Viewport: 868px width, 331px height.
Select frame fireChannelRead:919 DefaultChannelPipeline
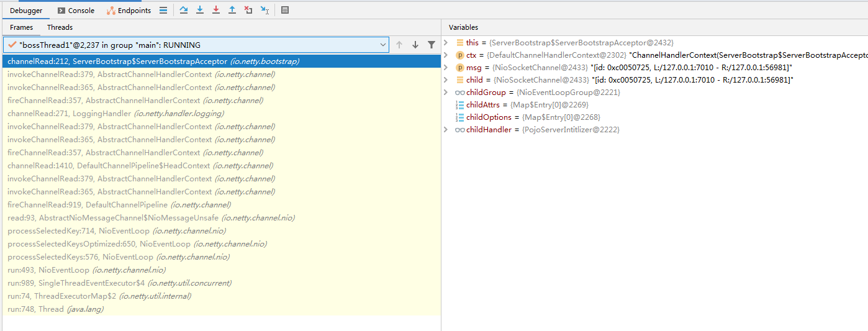tap(221, 205)
